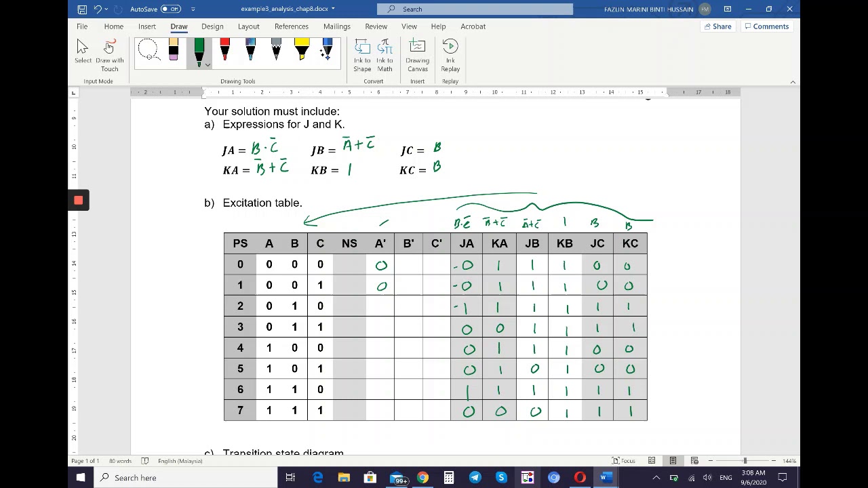Screen dimensions: 868x488
Task: Open proofing check icon in status bar
Action: tap(144, 461)
